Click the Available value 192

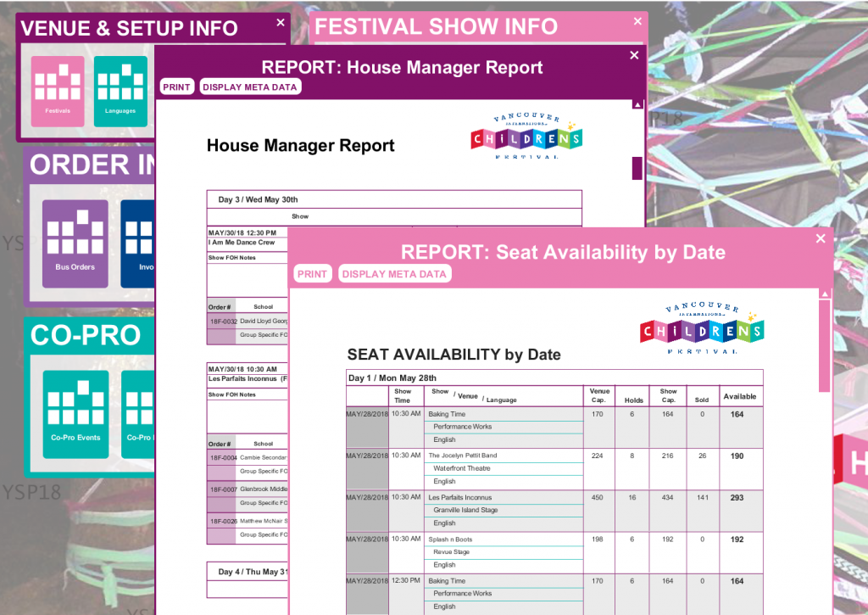point(737,540)
